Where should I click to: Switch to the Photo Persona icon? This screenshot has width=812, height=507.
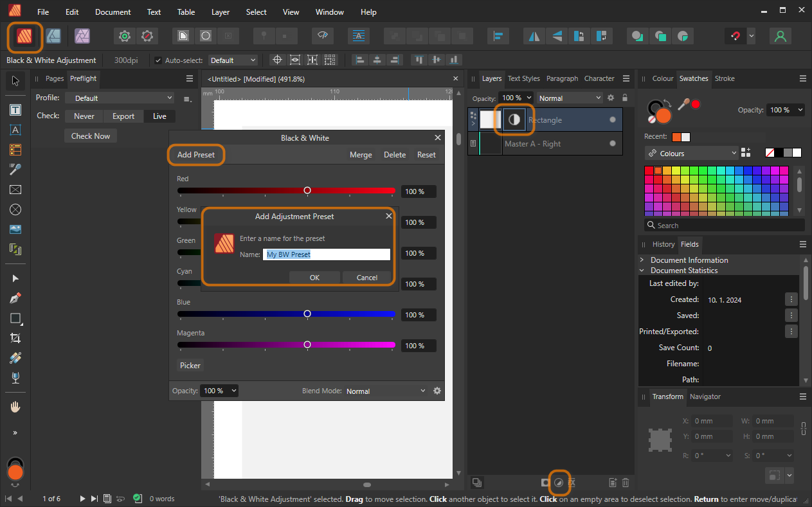click(82, 36)
